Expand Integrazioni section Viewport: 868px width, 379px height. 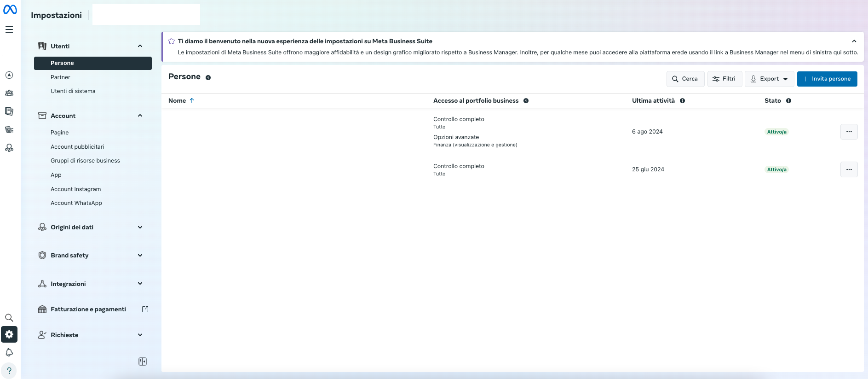pos(140,284)
